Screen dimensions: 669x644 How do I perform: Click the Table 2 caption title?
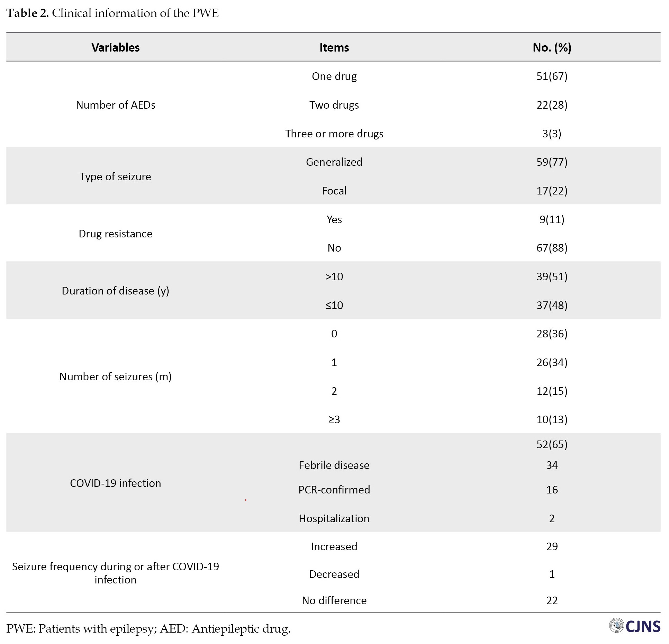(x=112, y=13)
